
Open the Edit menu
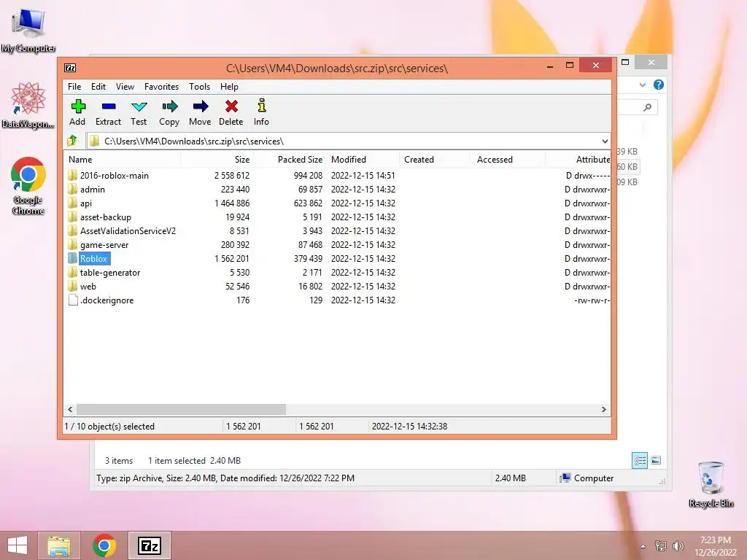[98, 87]
